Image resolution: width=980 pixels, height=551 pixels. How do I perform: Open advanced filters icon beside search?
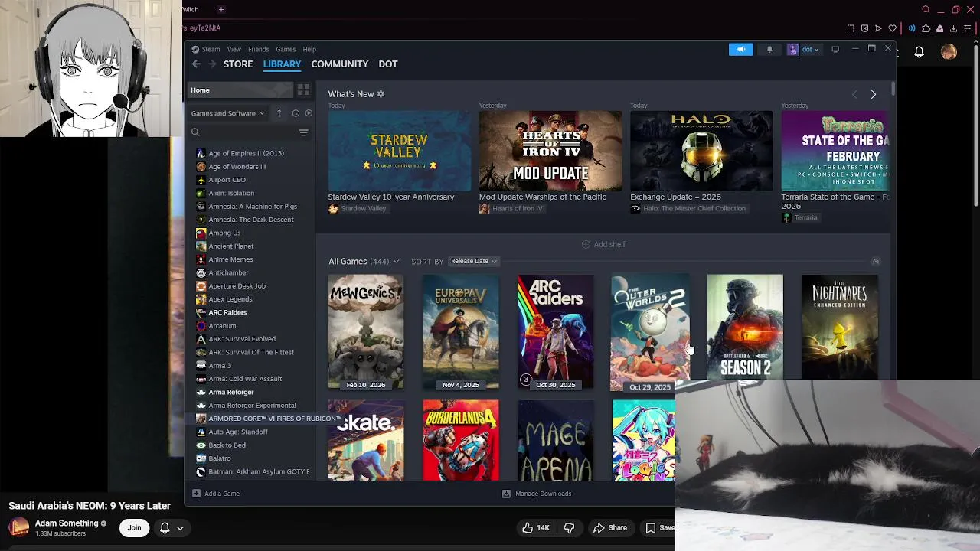pos(303,132)
